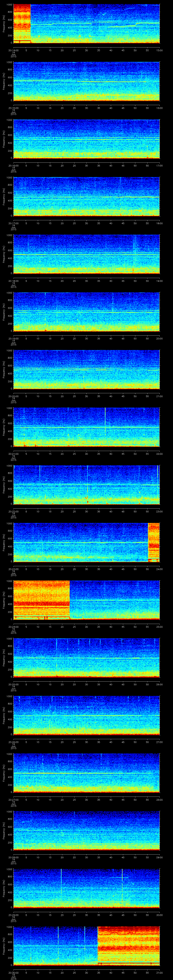The height and width of the screenshot is (980, 173).
Task: Select the '20:20:00' axis timestamp
Action: [13, 396]
